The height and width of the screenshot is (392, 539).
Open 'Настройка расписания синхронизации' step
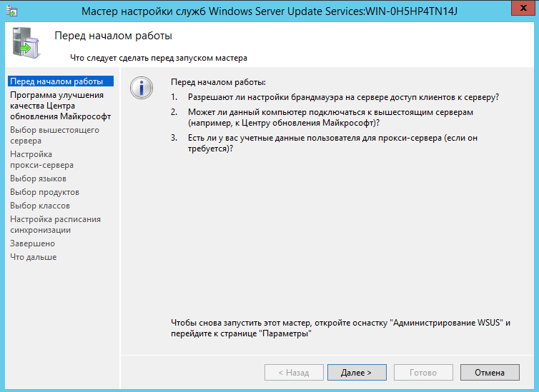[55, 224]
